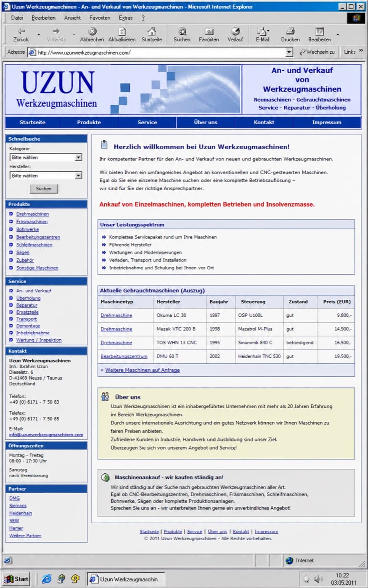
Task: Select the Service navigation tab
Action: pos(147,122)
